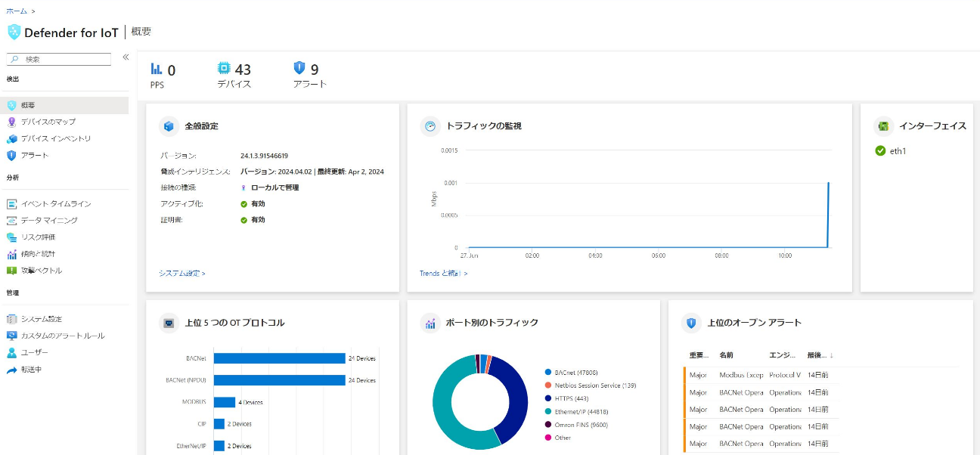
Task: Open the Modbus Excep alert row
Action: pyautogui.click(x=761, y=375)
